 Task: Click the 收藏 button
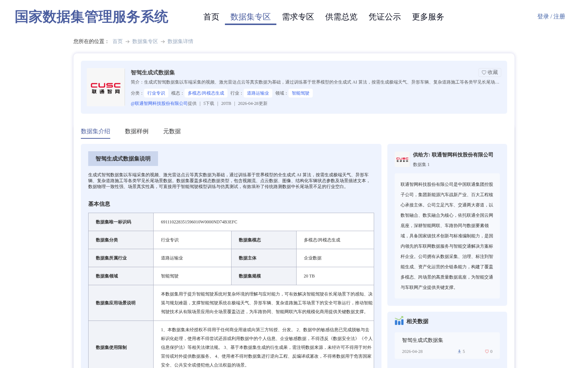click(x=490, y=72)
